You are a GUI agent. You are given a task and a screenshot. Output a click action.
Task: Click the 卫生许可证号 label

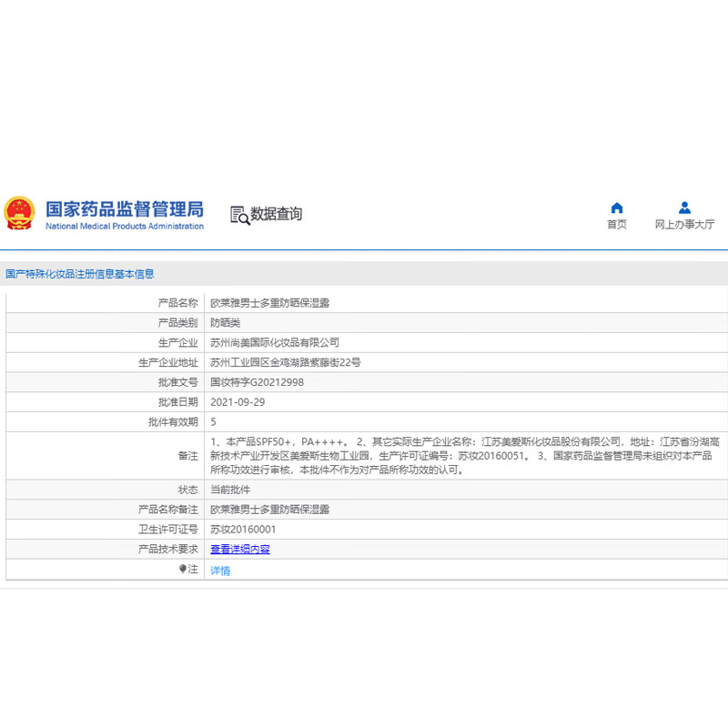point(168,530)
